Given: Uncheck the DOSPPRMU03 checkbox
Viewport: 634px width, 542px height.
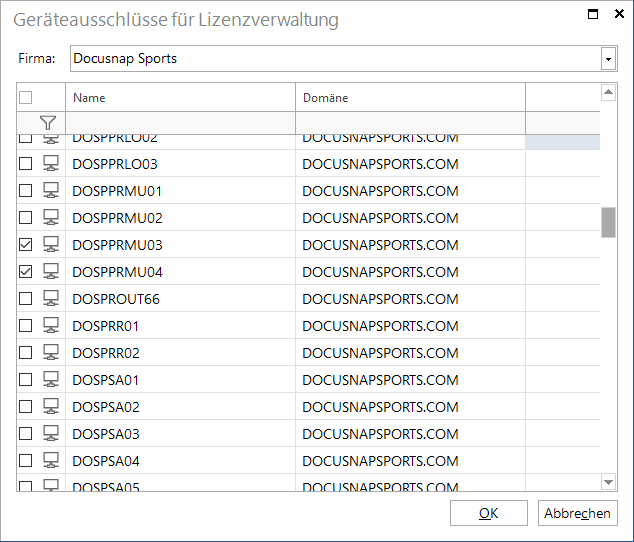Looking at the screenshot, I should pyautogui.click(x=25, y=244).
